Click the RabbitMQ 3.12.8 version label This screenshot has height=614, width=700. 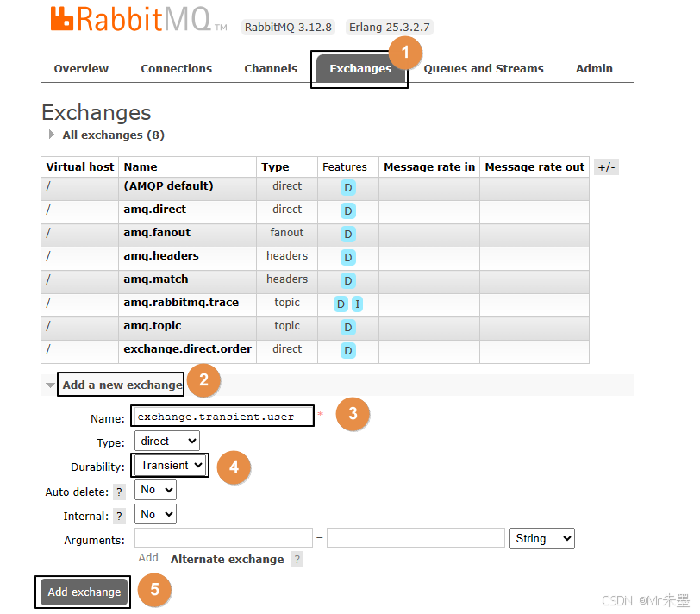[x=288, y=28]
